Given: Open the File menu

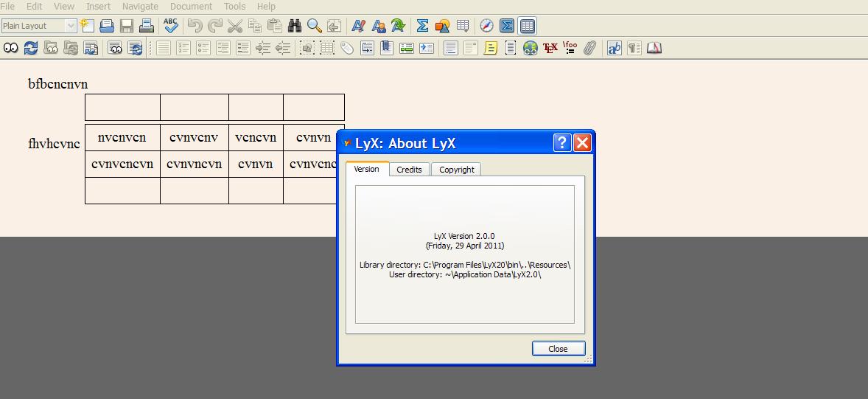Looking at the screenshot, I should 8,7.
